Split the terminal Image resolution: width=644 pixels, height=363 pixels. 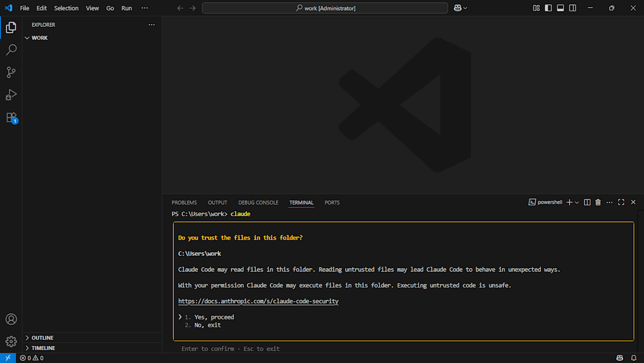(x=587, y=202)
